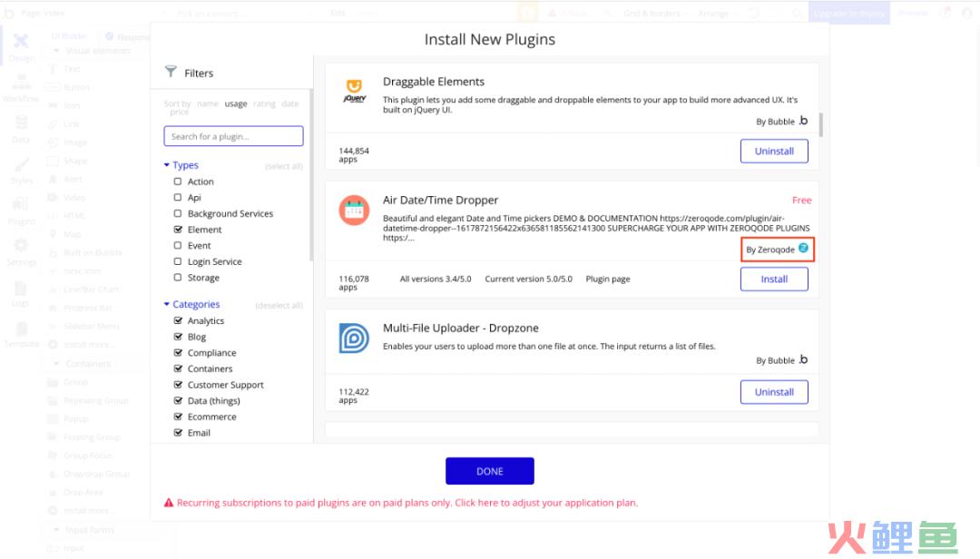Check the Event type filter
Viewport: 980px width, 559px height.
178,246
